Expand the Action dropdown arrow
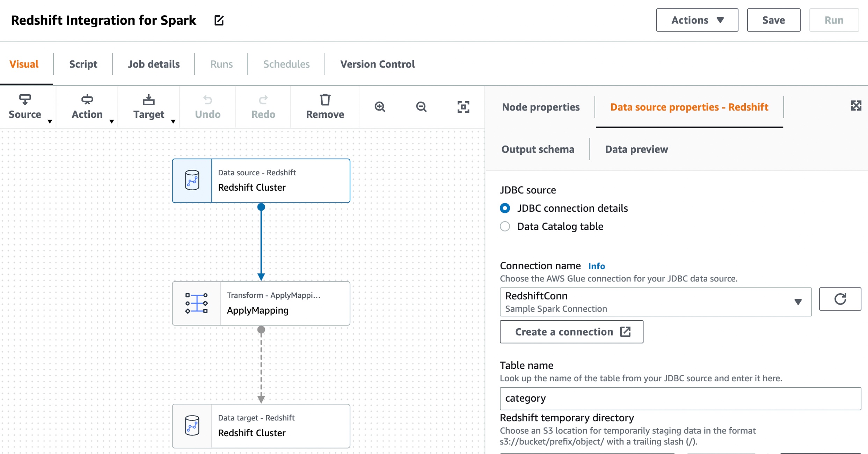868x454 pixels. click(x=111, y=122)
